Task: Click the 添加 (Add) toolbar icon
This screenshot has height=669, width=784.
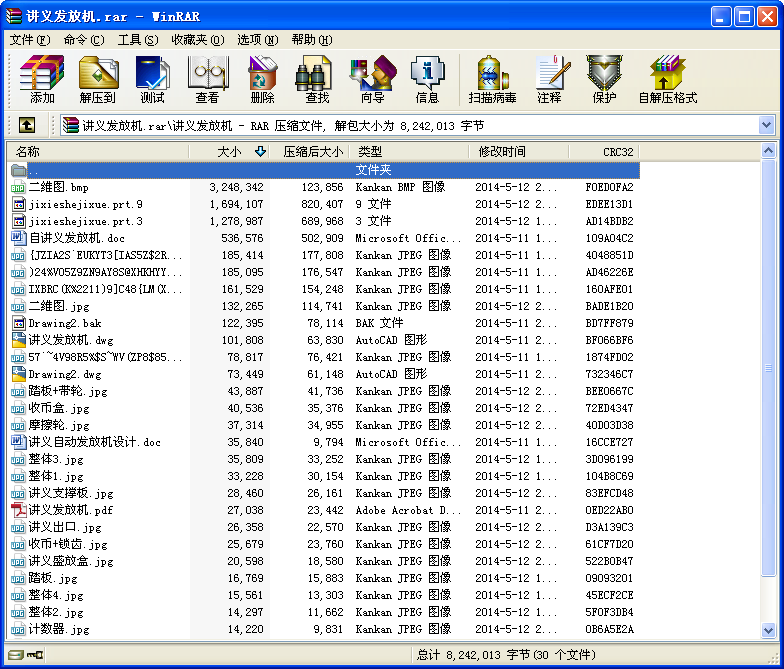Action: [x=42, y=79]
